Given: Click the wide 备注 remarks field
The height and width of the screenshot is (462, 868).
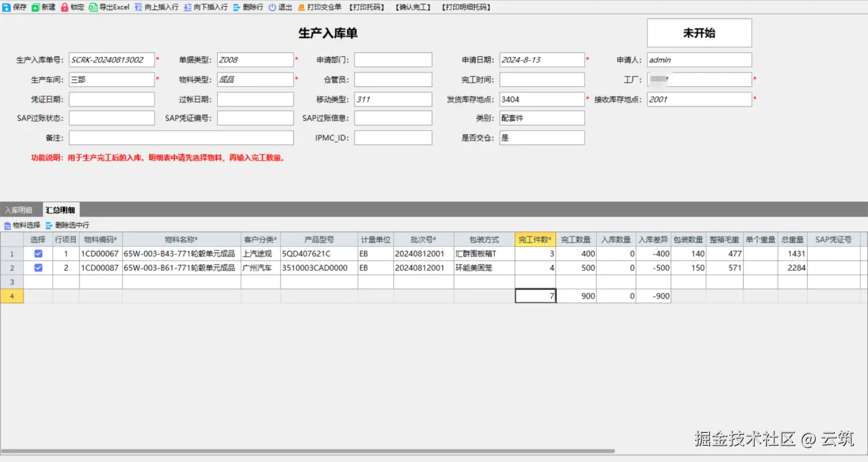Looking at the screenshot, I should pyautogui.click(x=181, y=138).
